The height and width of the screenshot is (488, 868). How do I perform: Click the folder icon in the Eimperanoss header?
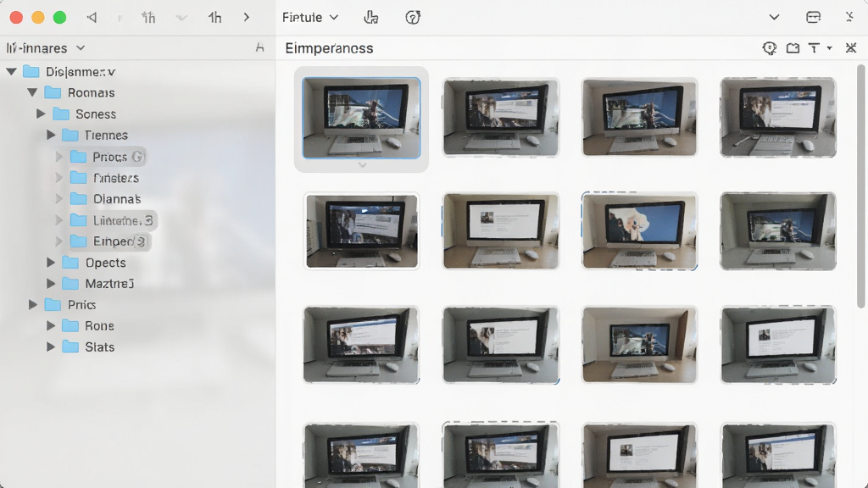click(793, 48)
